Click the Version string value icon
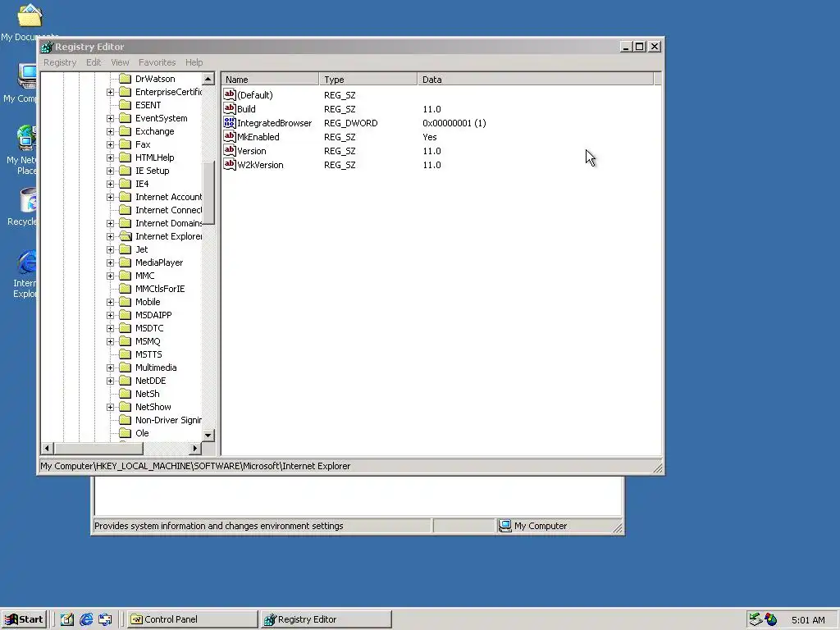Viewport: 840px width, 630px height. pos(230,151)
